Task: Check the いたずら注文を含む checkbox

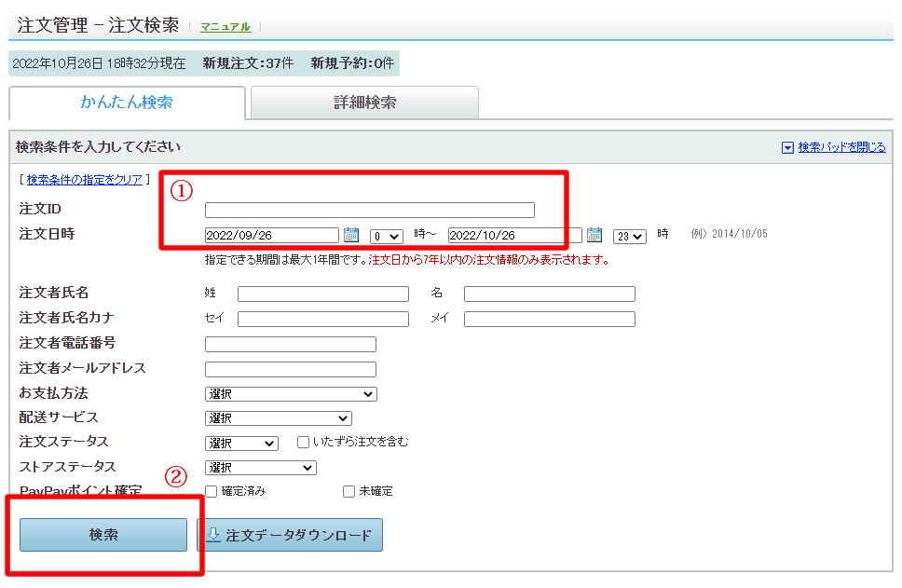Action: pyautogui.click(x=303, y=443)
